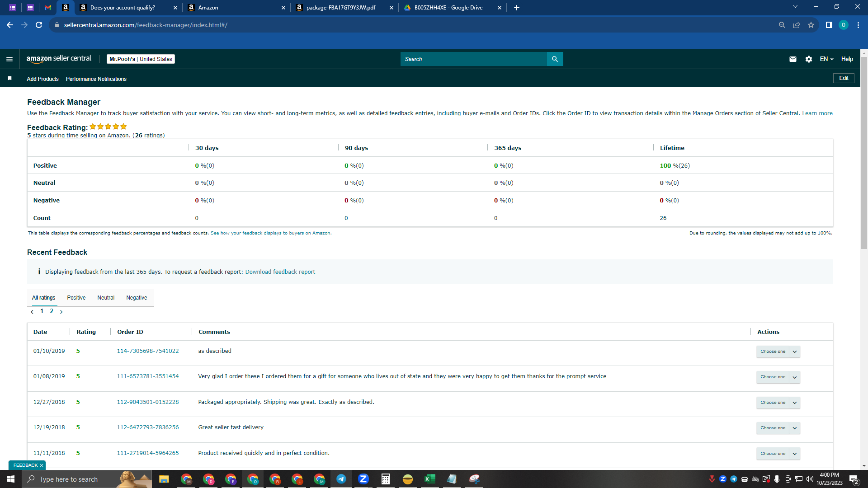Click the browser address bar URL
The image size is (868, 488).
point(146,25)
